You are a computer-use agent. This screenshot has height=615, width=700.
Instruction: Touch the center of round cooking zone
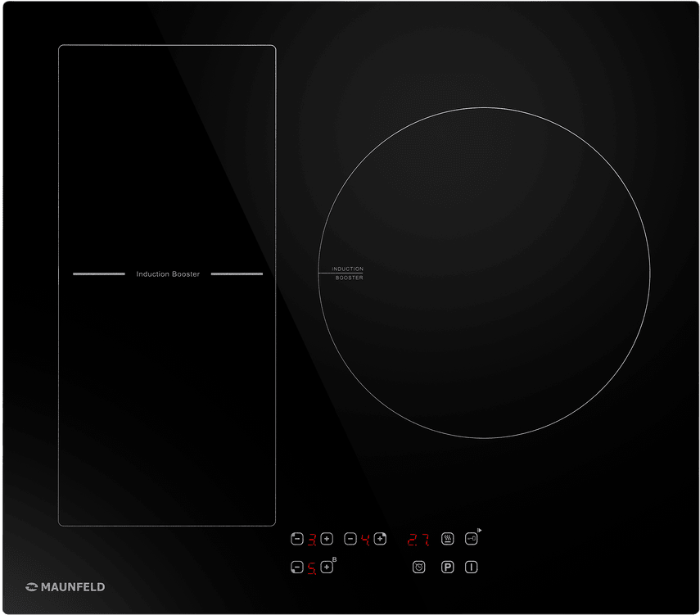[x=483, y=272]
